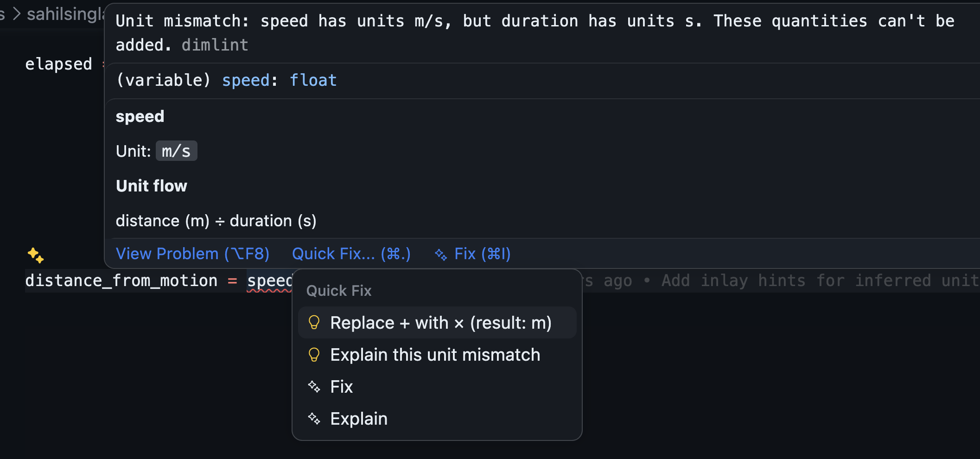
Task: Click sparkle icon next to Explain menu entry
Action: click(x=314, y=419)
